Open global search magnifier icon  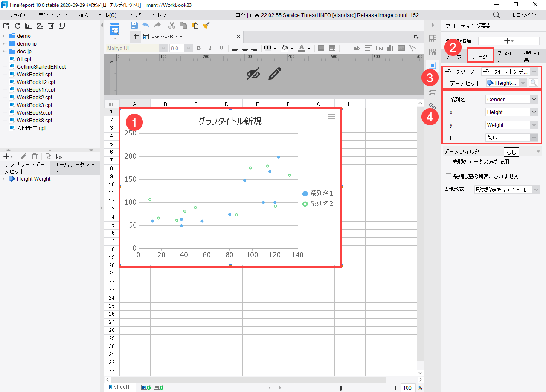(x=497, y=15)
